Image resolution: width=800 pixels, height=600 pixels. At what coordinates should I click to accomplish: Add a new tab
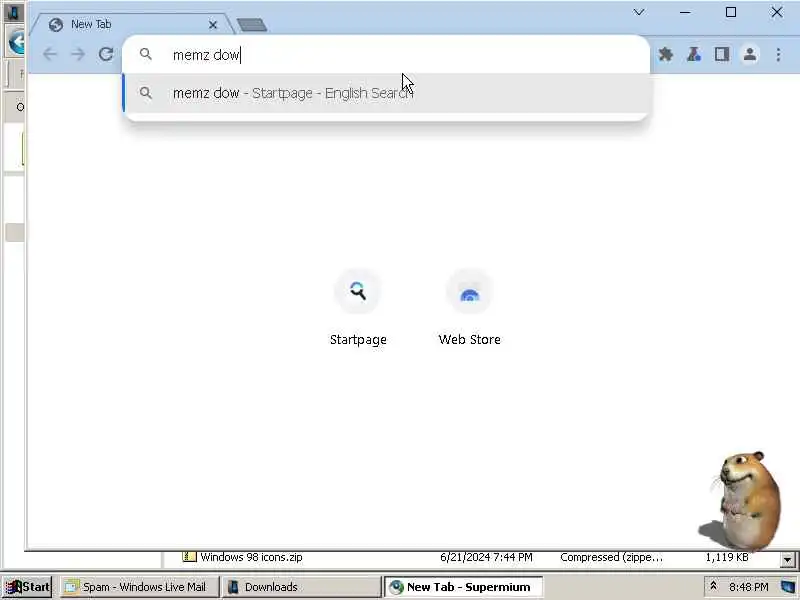click(x=252, y=24)
